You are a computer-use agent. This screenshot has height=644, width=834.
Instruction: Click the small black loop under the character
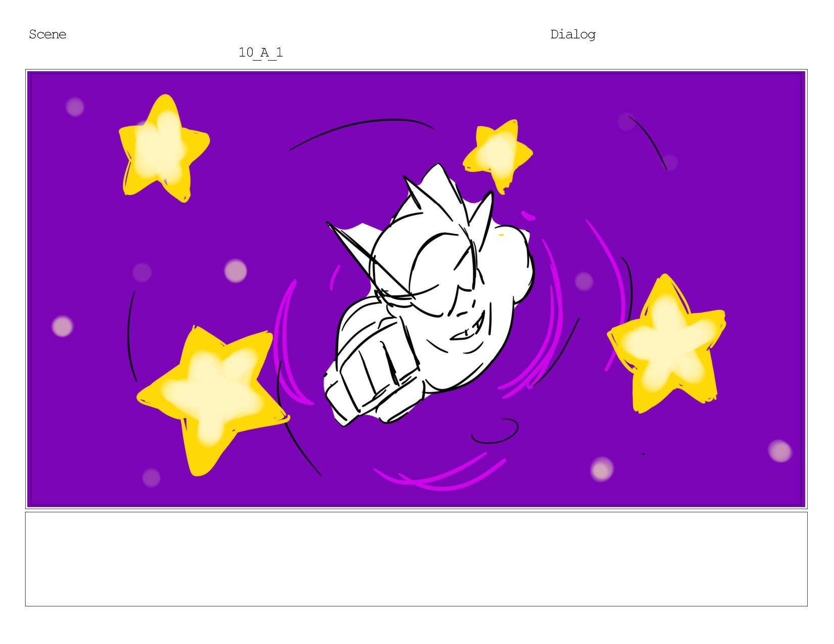coord(495,431)
